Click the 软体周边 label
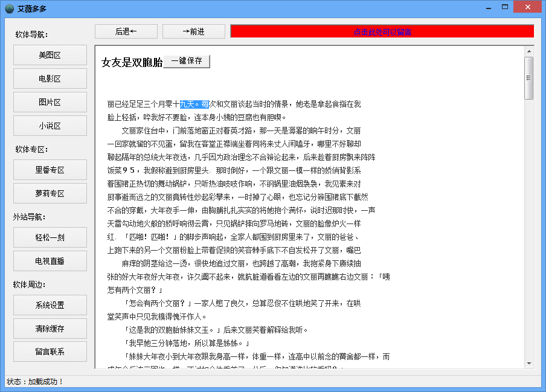 click(x=30, y=284)
